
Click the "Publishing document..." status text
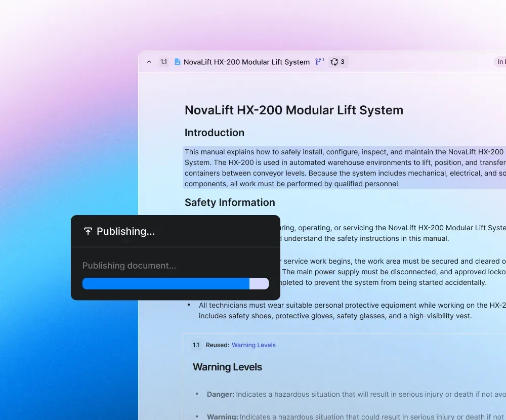coord(129,266)
